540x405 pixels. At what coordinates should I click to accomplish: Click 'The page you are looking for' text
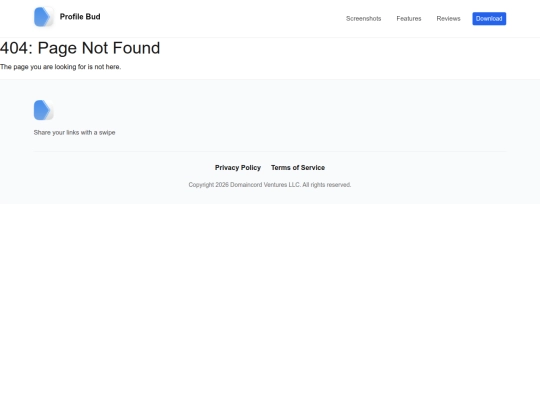click(x=61, y=67)
